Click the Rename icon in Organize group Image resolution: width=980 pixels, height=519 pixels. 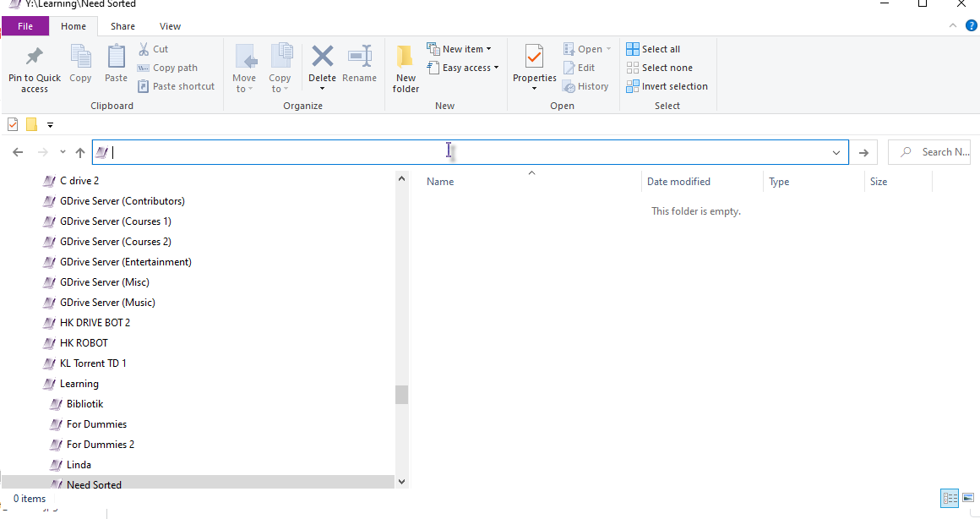(x=359, y=57)
